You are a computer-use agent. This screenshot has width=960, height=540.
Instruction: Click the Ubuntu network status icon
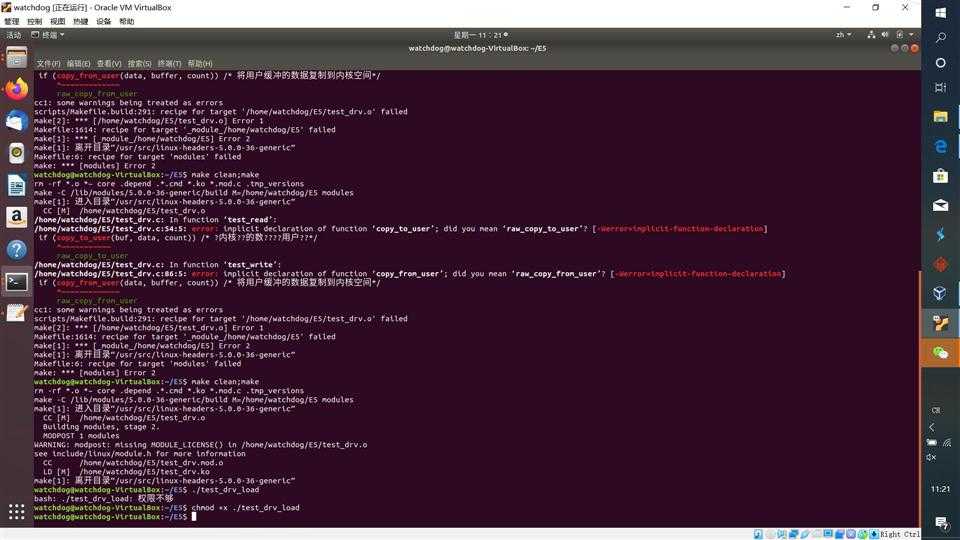871,35
